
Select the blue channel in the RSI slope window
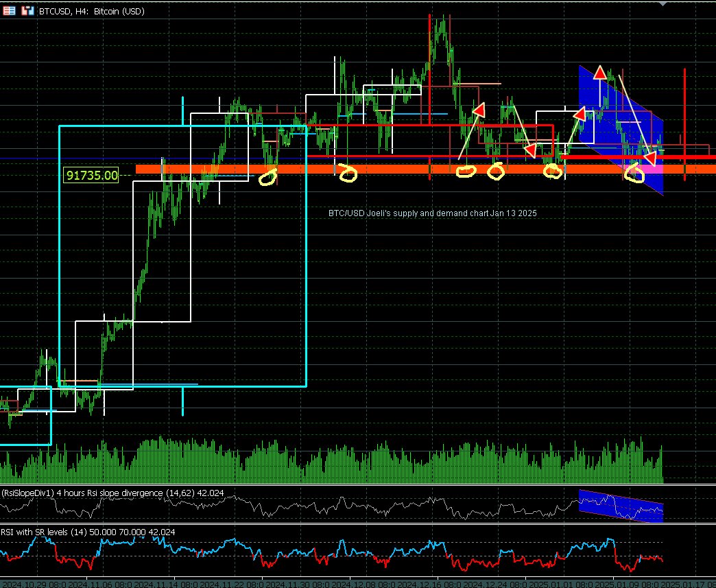pos(621,506)
